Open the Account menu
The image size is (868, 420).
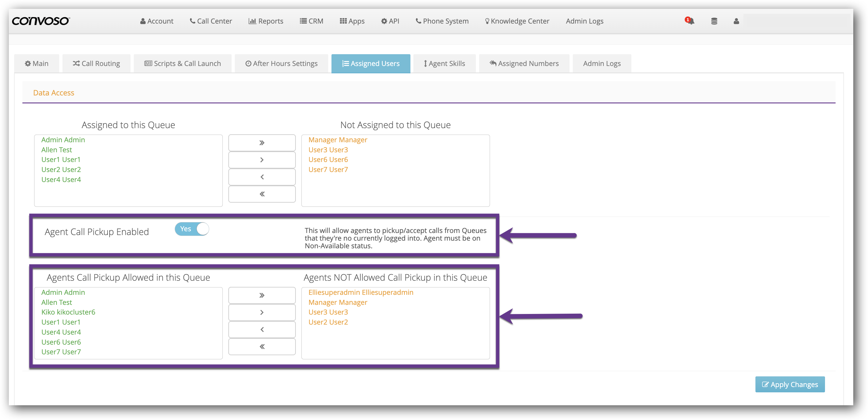[157, 21]
